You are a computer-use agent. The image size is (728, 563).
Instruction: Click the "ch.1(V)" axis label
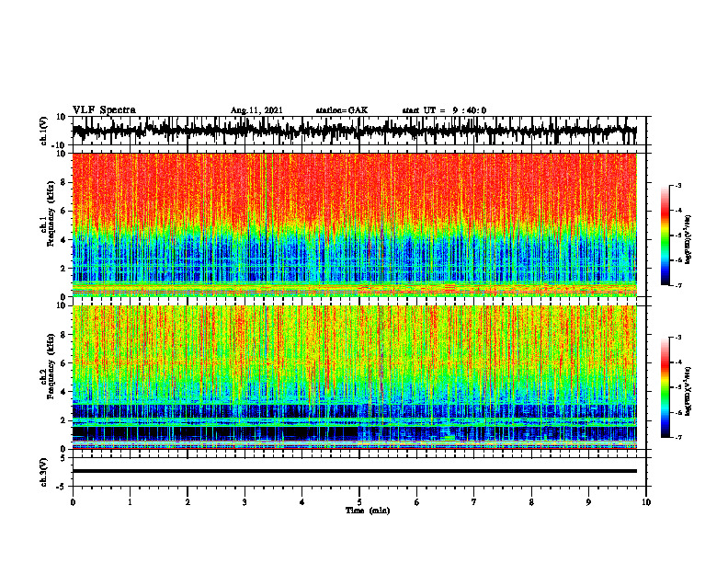(44, 131)
